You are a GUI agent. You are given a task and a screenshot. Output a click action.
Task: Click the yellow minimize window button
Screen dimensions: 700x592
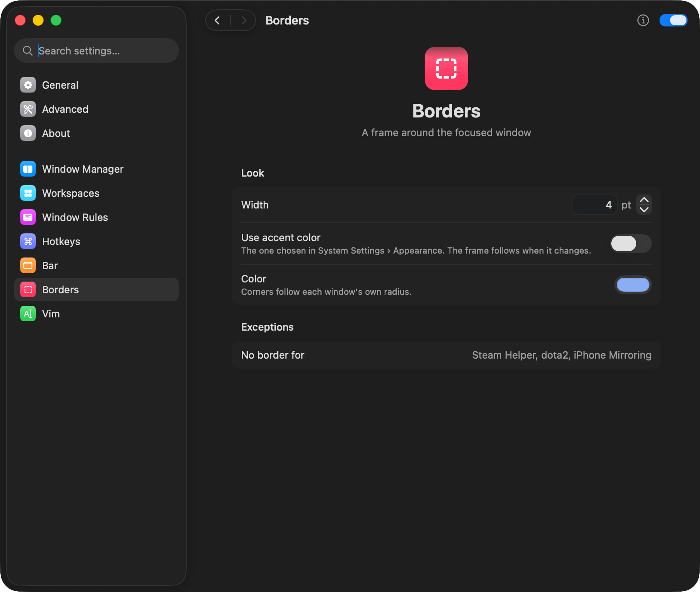tap(38, 20)
